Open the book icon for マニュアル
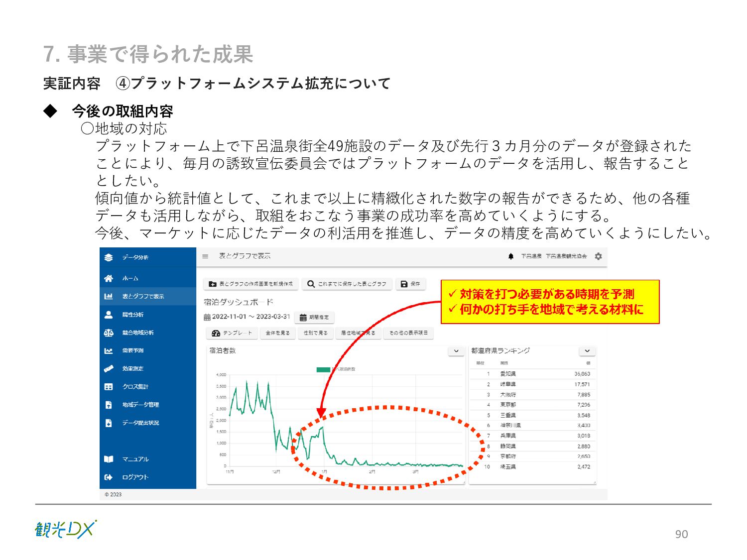Viewport: 747px width, 560px height. 109,459
